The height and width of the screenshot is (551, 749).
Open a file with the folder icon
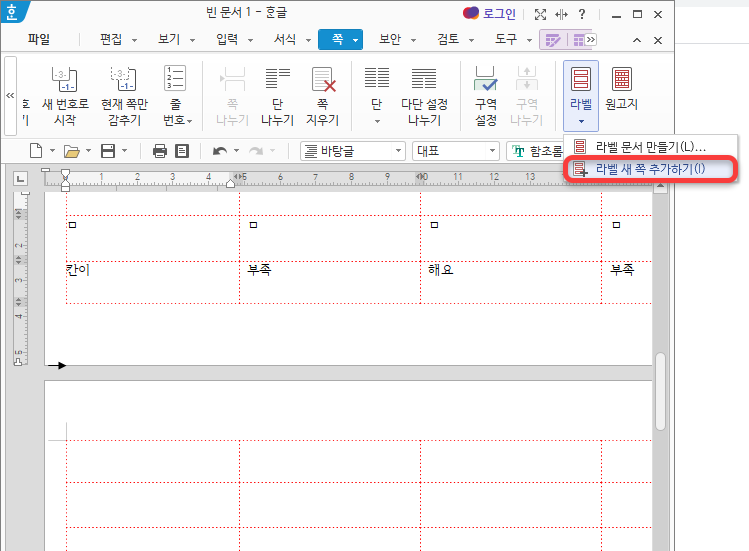tap(72, 151)
